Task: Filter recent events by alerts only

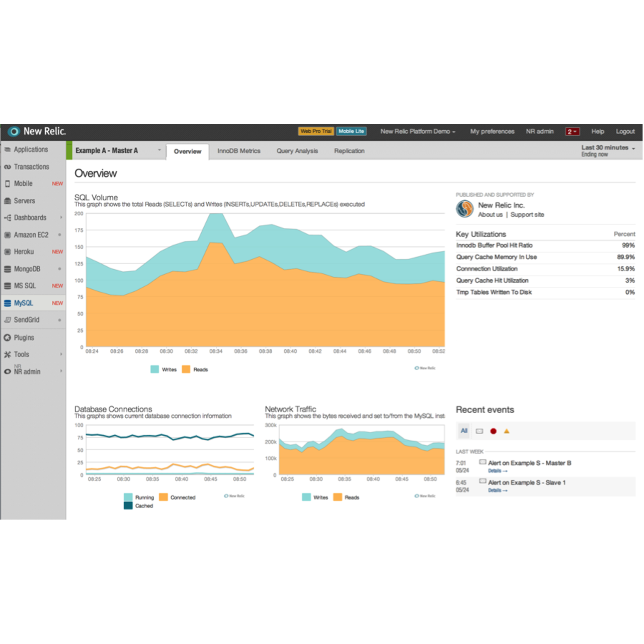Action: click(493, 431)
